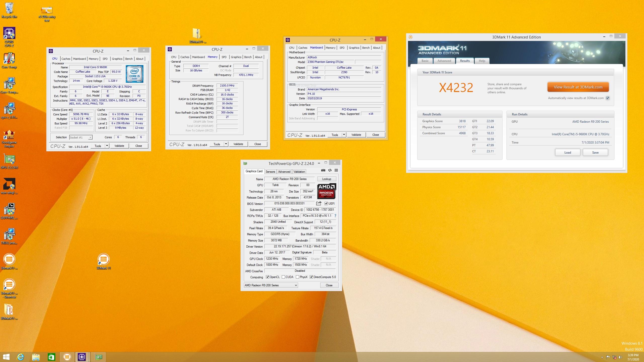Screen dimensions: 644x362
Task: Open the Advanced tab in 3DMark 11
Action: coord(444,61)
